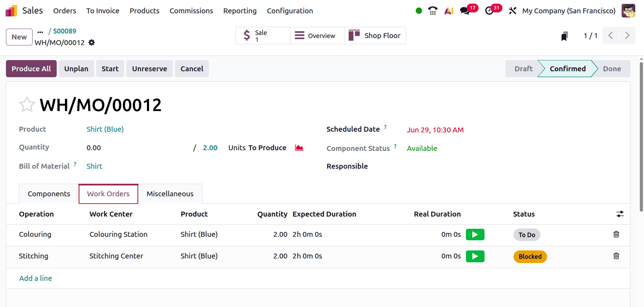Open the Products menu
The image size is (644, 307).
point(144,11)
